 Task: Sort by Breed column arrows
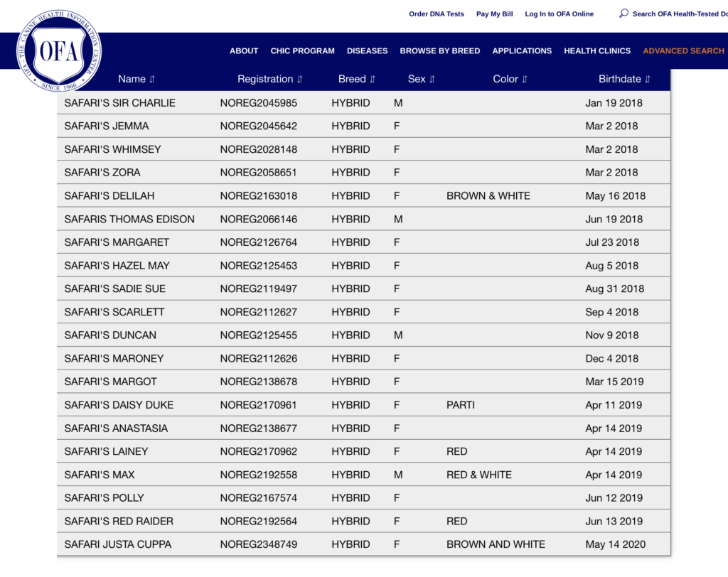click(x=373, y=80)
